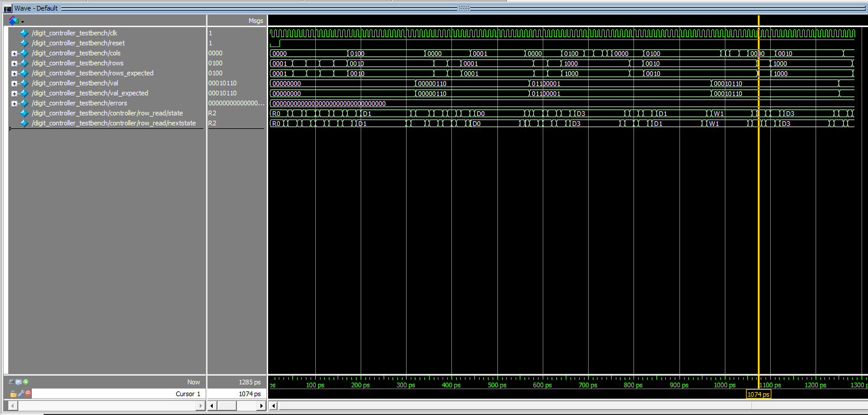Click the Wave window icon in title bar
The width and height of the screenshot is (868, 415).
pyautogui.click(x=8, y=8)
